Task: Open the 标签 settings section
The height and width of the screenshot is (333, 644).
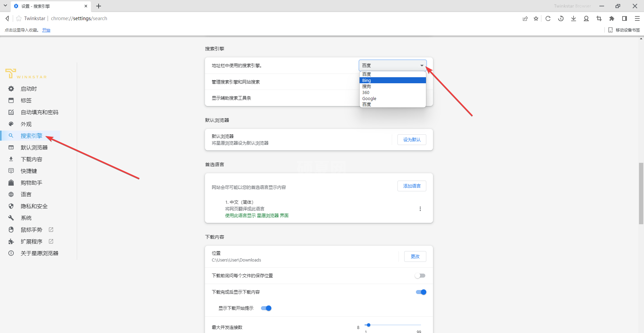Action: [26, 100]
